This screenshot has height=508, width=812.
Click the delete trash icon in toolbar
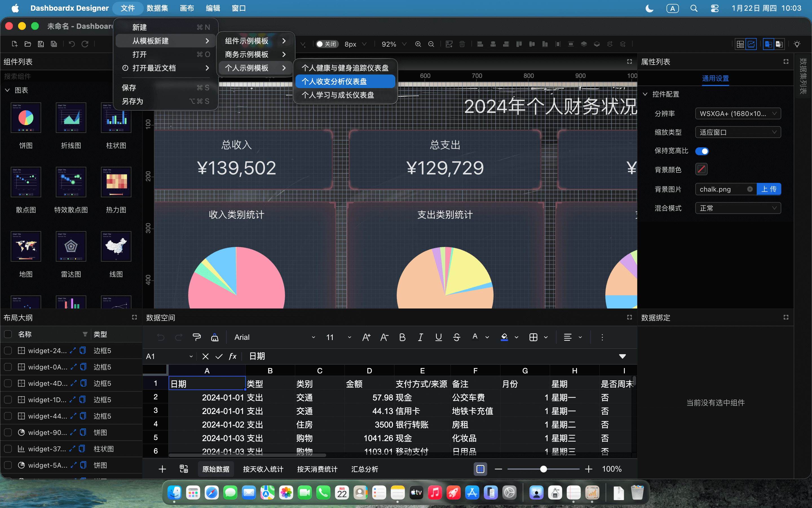[x=462, y=44]
